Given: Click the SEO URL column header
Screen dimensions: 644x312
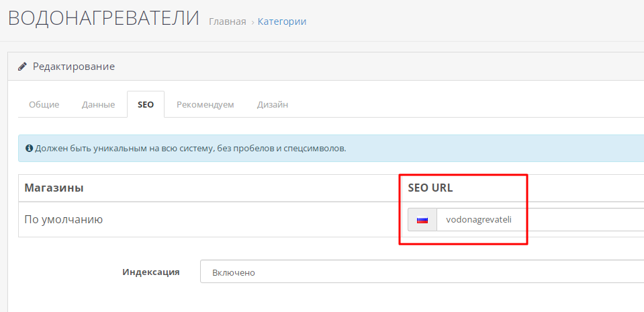Looking at the screenshot, I should click(x=430, y=188).
